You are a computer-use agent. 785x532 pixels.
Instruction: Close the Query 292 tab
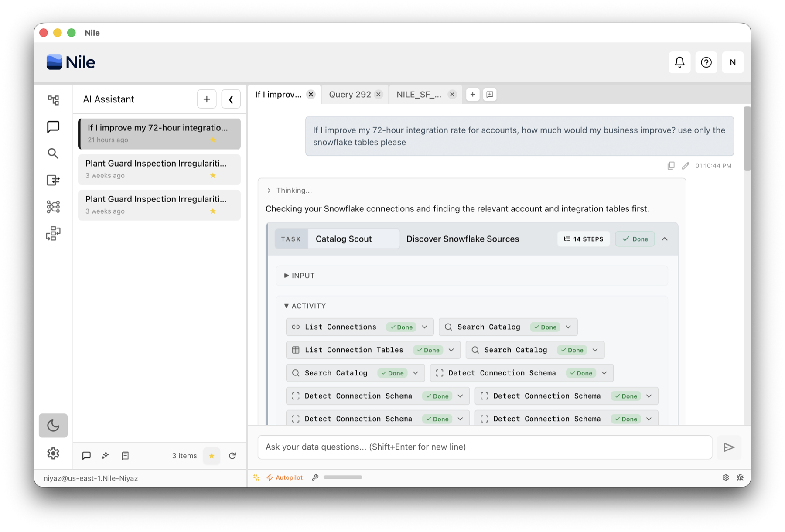[379, 95]
